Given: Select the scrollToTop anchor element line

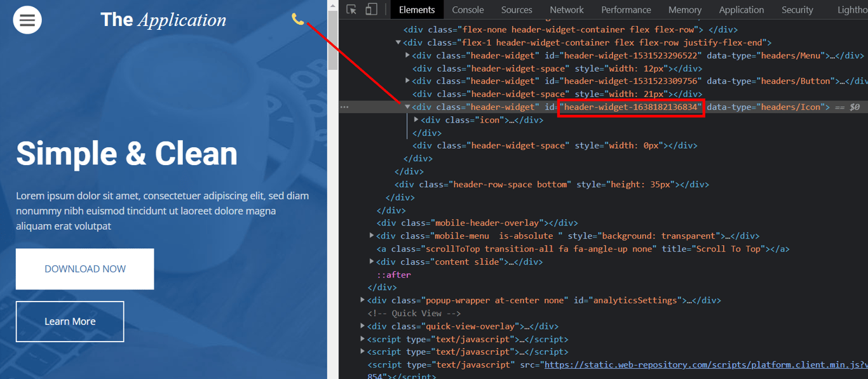Looking at the screenshot, I should pyautogui.click(x=583, y=249).
